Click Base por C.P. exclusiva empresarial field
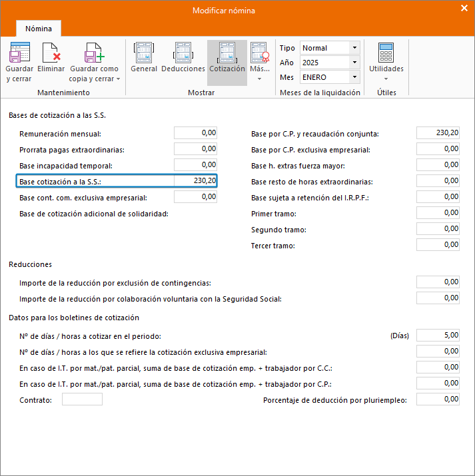The height and width of the screenshot is (476, 475). (438, 149)
